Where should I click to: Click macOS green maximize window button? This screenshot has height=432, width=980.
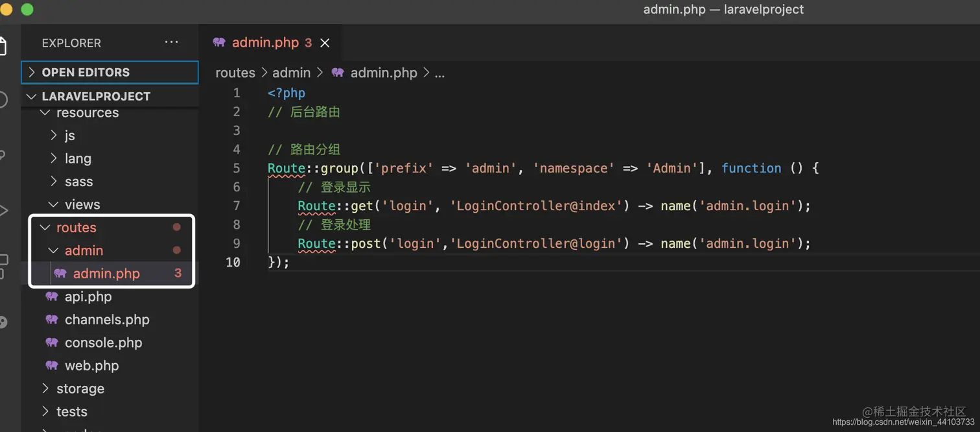27,9
